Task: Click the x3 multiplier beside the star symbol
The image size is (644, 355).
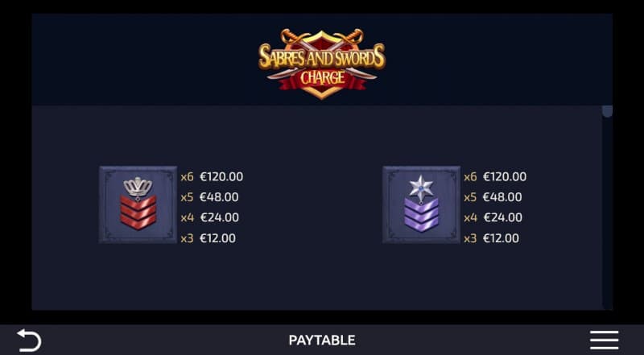Action: pyautogui.click(x=470, y=238)
